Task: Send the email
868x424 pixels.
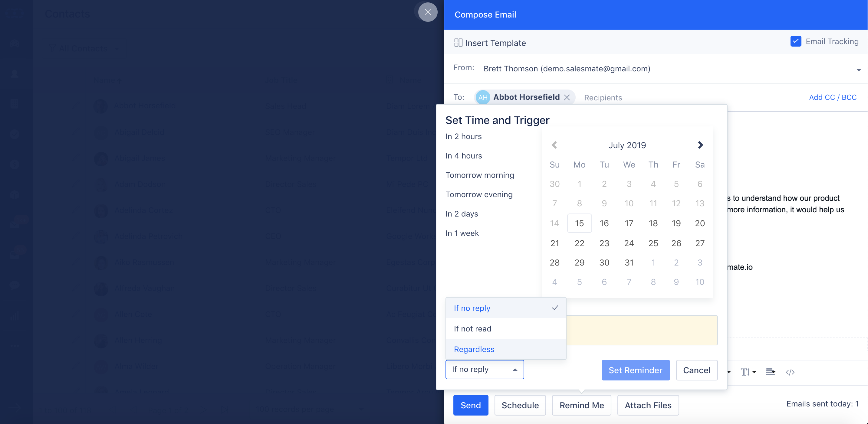Action: coord(470,405)
